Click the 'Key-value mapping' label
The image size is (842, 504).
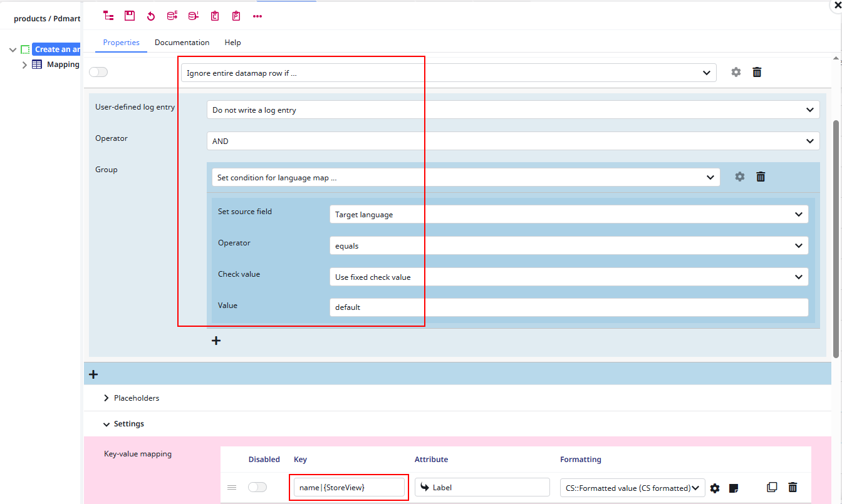click(x=137, y=454)
